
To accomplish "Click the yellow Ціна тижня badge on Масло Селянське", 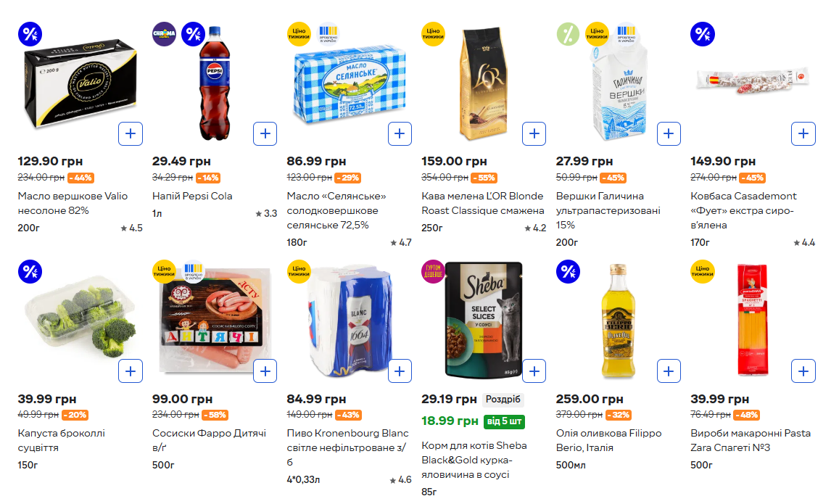I will (299, 33).
